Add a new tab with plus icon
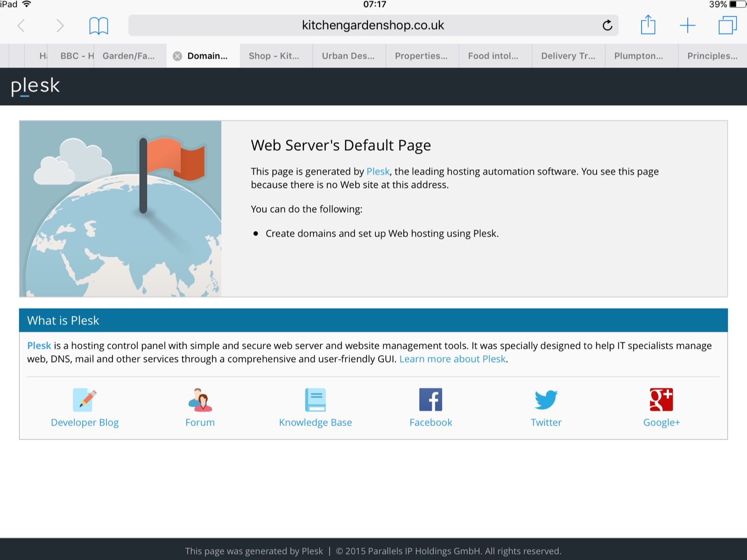Screen dimensions: 747x560 687,26
